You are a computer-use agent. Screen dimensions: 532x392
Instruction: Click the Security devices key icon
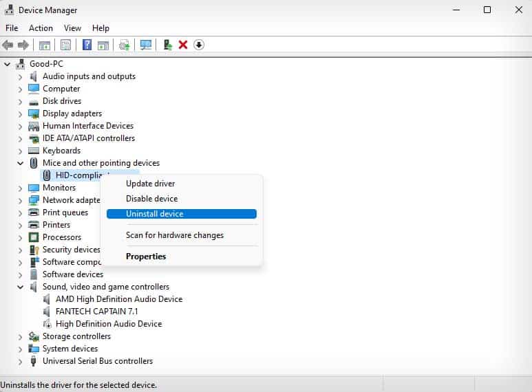[34, 250]
